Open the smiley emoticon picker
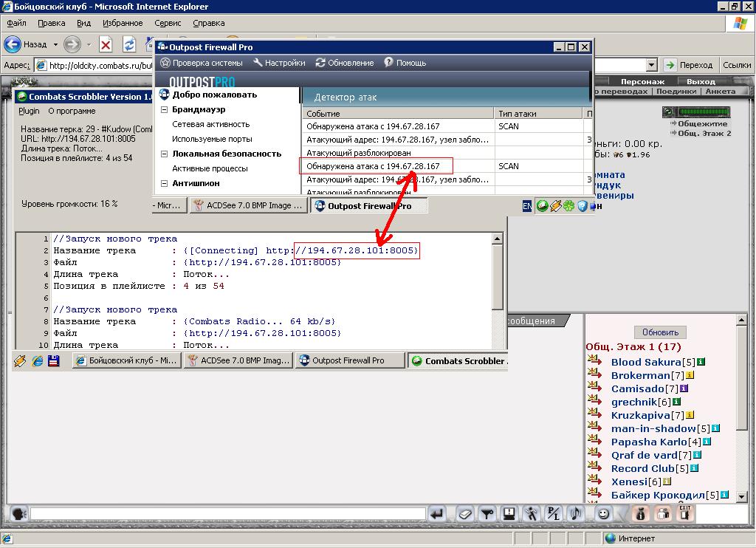This screenshot has height=548, width=756. [602, 514]
